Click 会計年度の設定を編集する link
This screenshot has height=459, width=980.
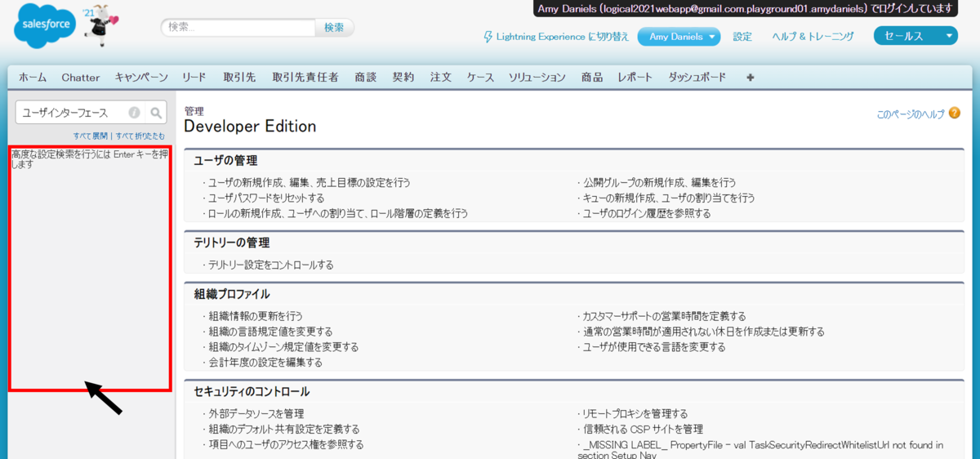tap(265, 363)
